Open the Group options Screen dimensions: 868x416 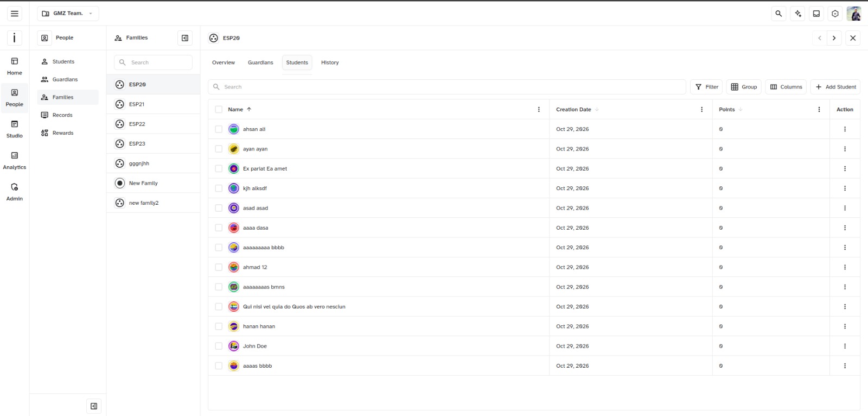(744, 87)
